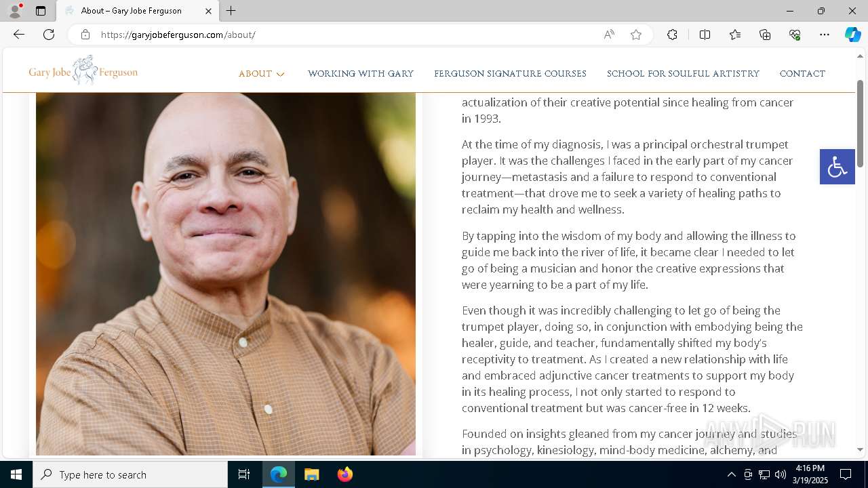Click the page vertical scrollbar thumb
The image size is (868, 488).
[860, 123]
